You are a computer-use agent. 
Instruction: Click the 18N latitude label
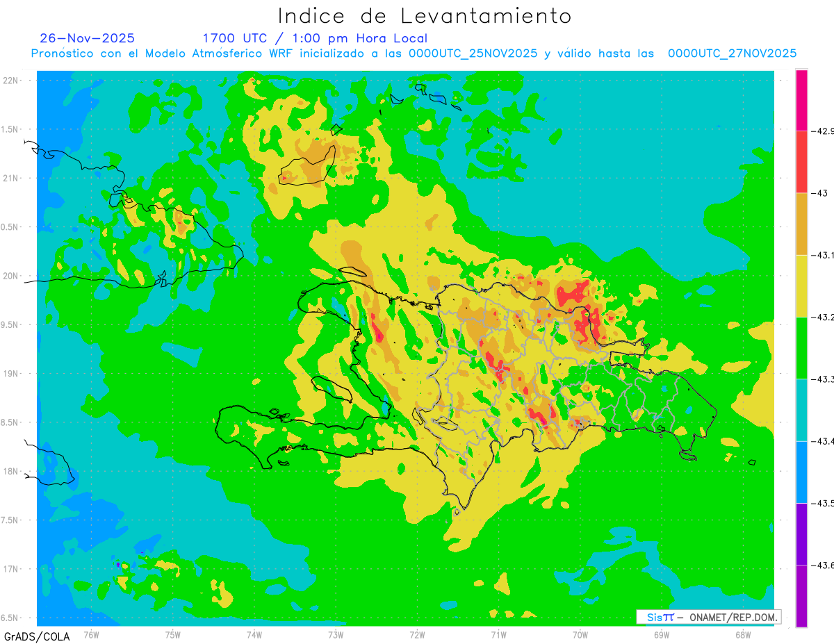click(x=10, y=471)
